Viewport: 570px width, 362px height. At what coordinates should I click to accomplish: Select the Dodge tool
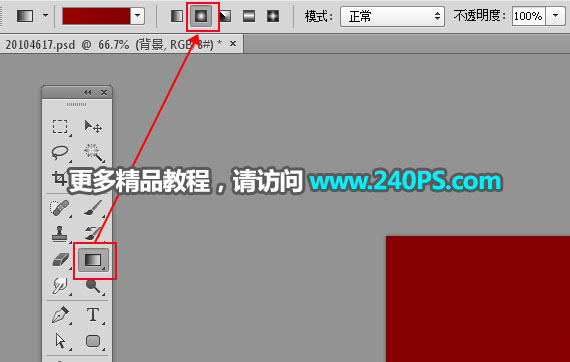[x=94, y=286]
